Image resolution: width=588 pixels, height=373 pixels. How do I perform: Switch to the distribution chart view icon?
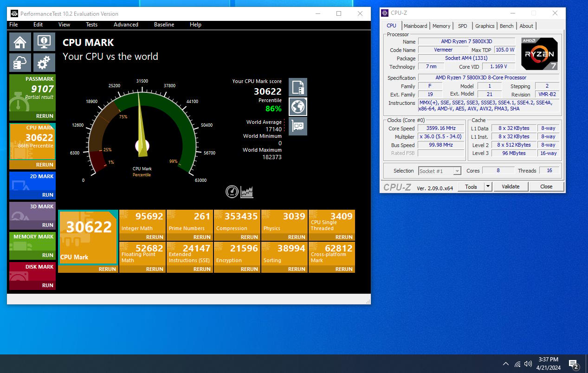coord(247,192)
